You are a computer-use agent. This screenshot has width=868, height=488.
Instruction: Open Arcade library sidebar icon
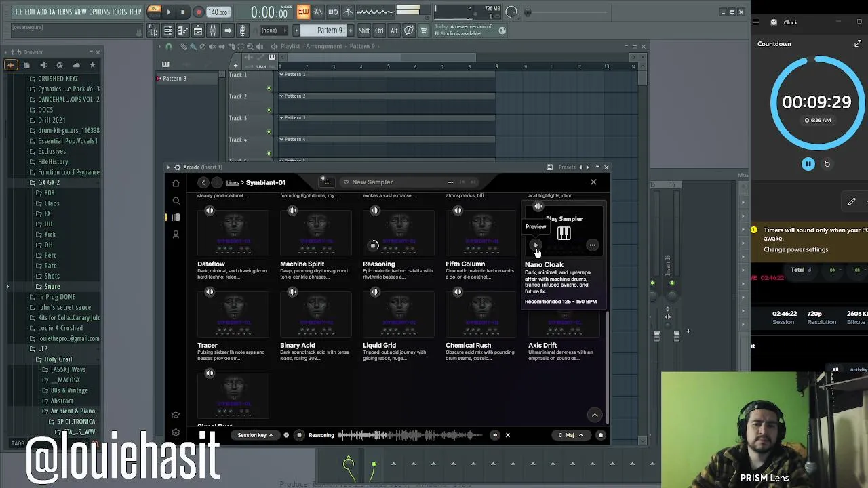(x=176, y=218)
